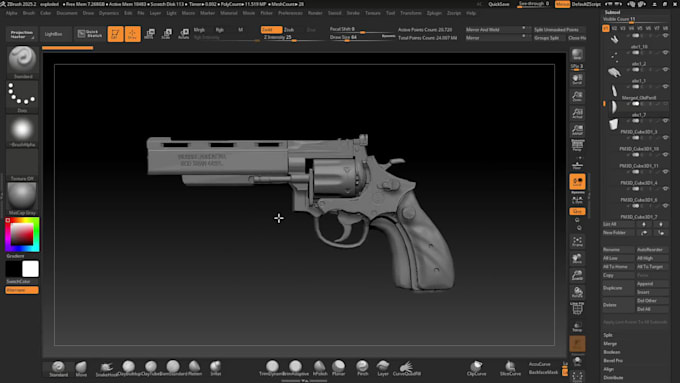Select the ClipCurve brush in bottom shelf
680x383 pixels.
(476, 368)
